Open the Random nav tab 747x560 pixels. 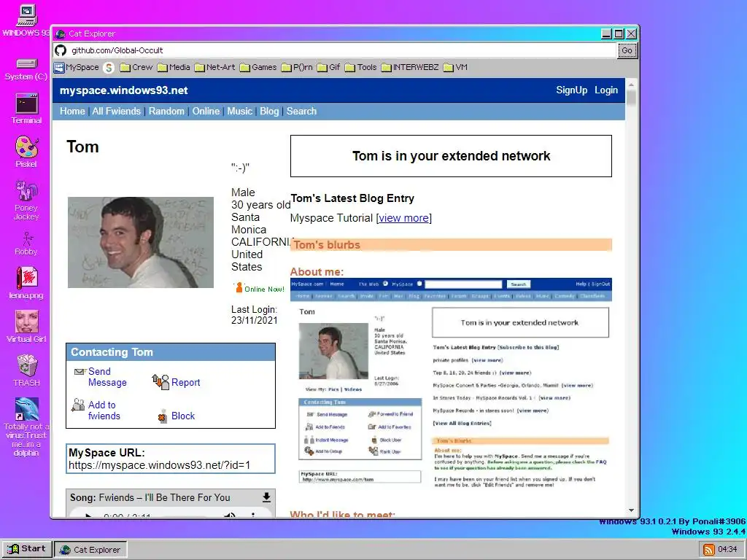pos(166,111)
